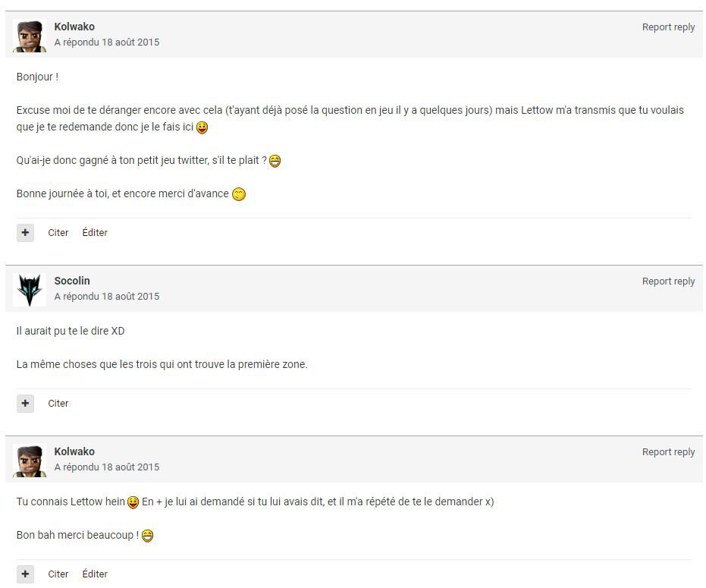Click the date under Socolin's name

tap(107, 297)
